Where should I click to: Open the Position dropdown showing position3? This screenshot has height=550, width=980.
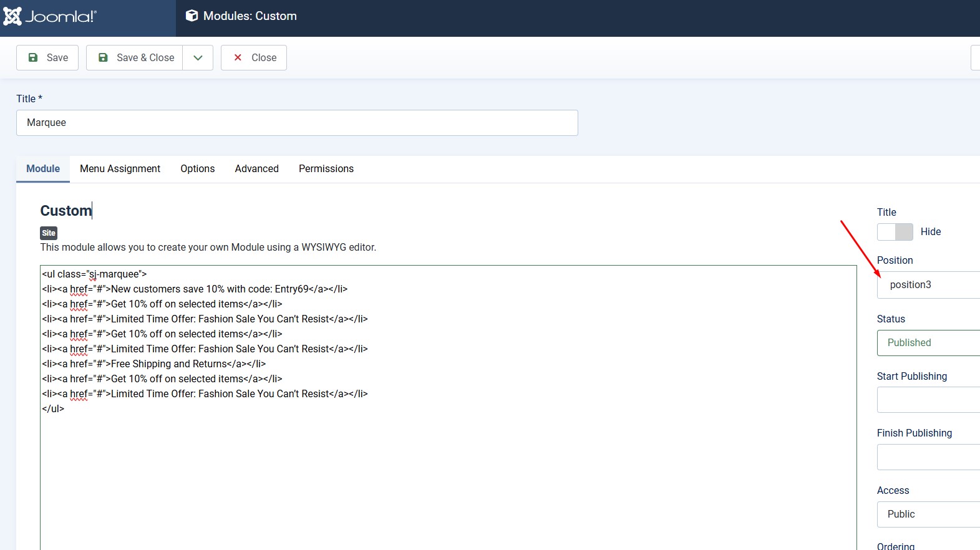929,285
